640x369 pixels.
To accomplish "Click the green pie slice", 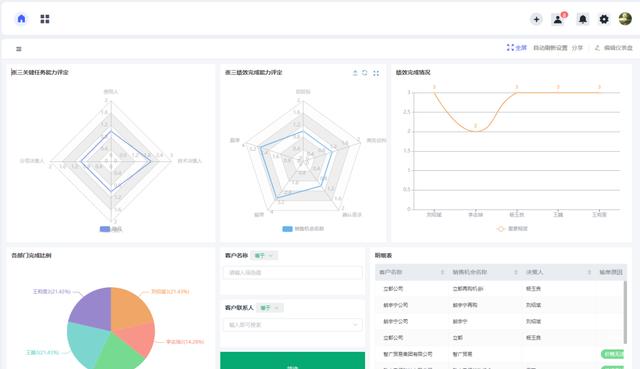I will coord(118,354).
